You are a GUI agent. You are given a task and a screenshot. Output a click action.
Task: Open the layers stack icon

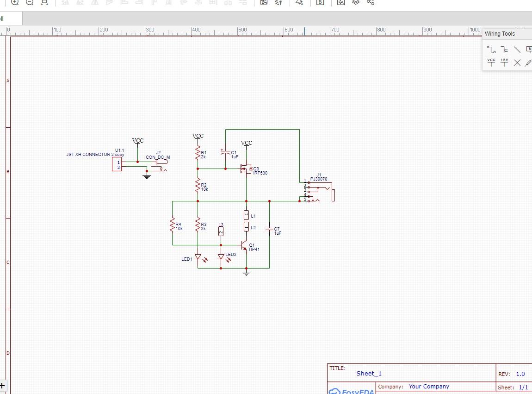pos(356,2)
